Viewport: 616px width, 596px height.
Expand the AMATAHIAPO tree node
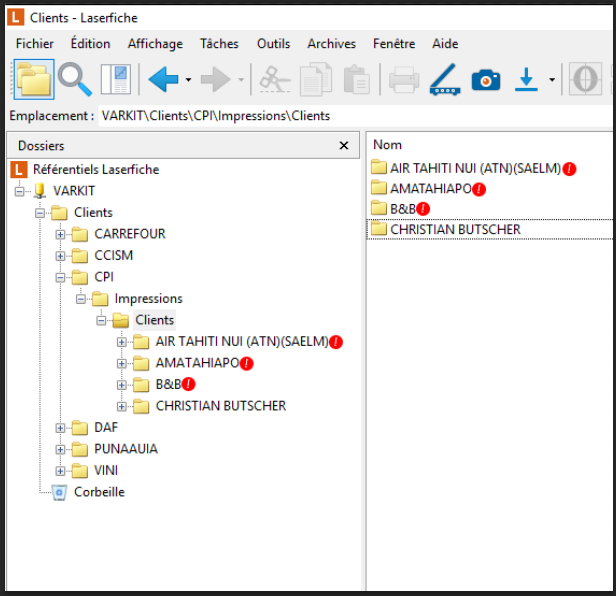click(121, 363)
